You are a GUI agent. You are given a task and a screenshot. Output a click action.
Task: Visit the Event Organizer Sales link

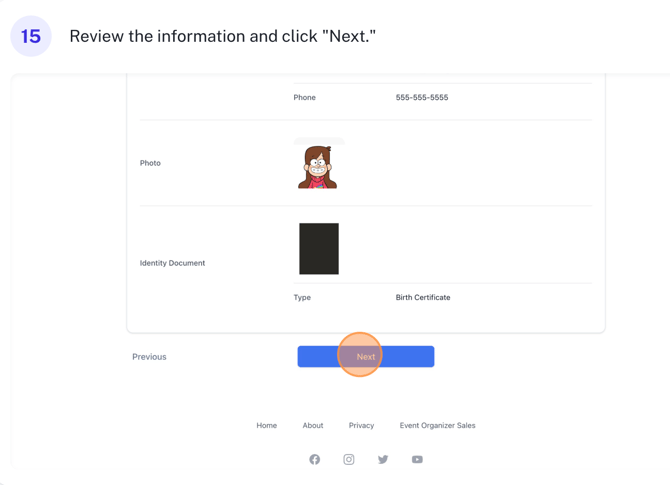437,425
